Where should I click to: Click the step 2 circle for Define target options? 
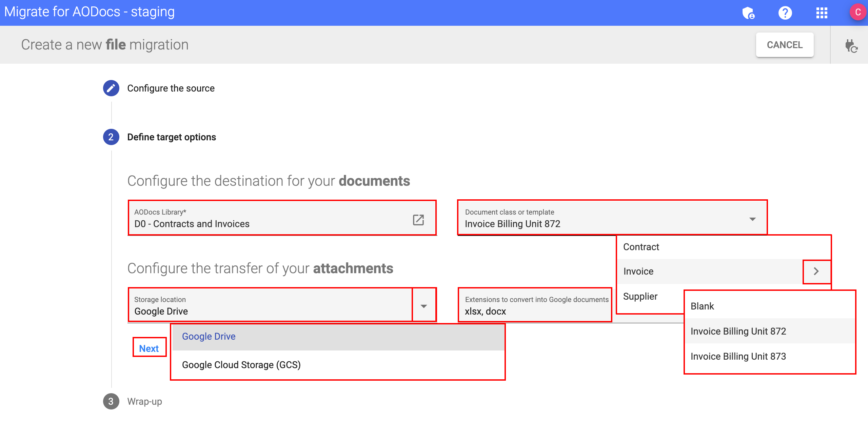pos(111,137)
